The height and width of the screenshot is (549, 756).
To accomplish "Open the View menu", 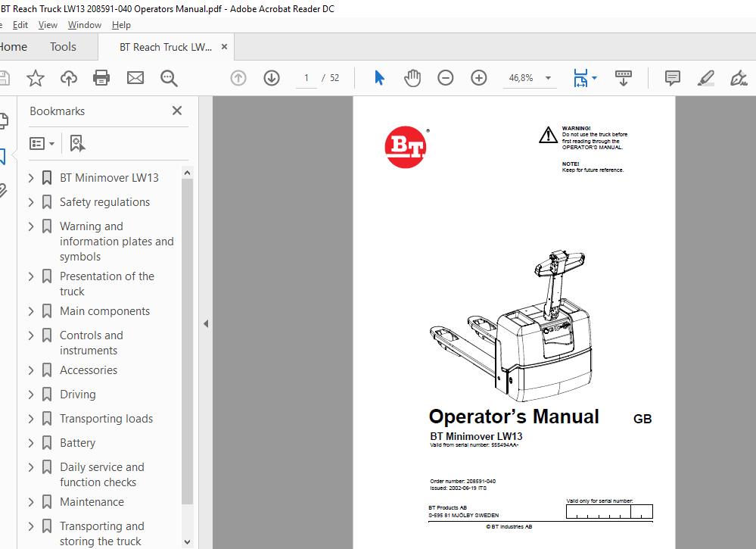I will (x=48, y=25).
